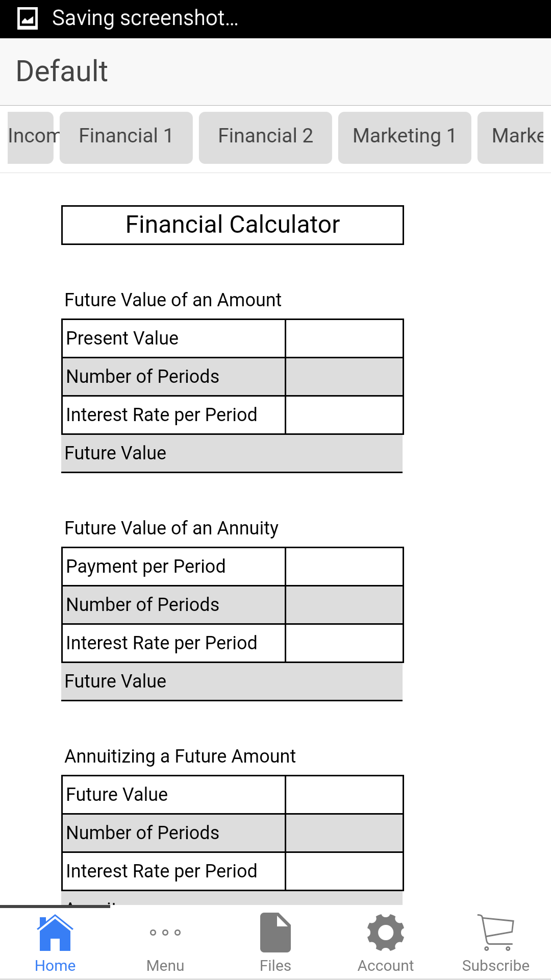Open Files using the document icon
The image size is (551, 980).
275,941
